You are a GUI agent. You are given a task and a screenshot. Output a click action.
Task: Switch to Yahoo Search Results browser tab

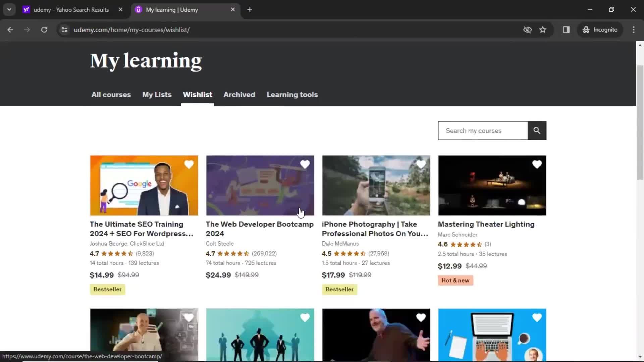pyautogui.click(x=71, y=10)
